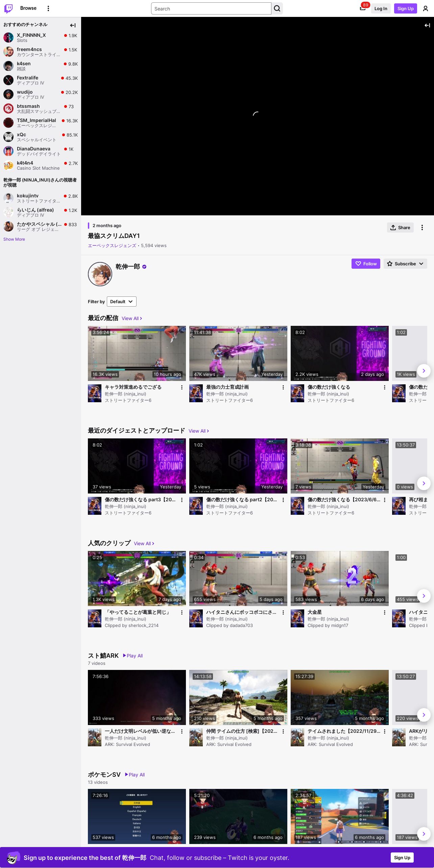Show next items in ダイジェストとアップロード row
The width and height of the screenshot is (434, 868).
coord(424,483)
